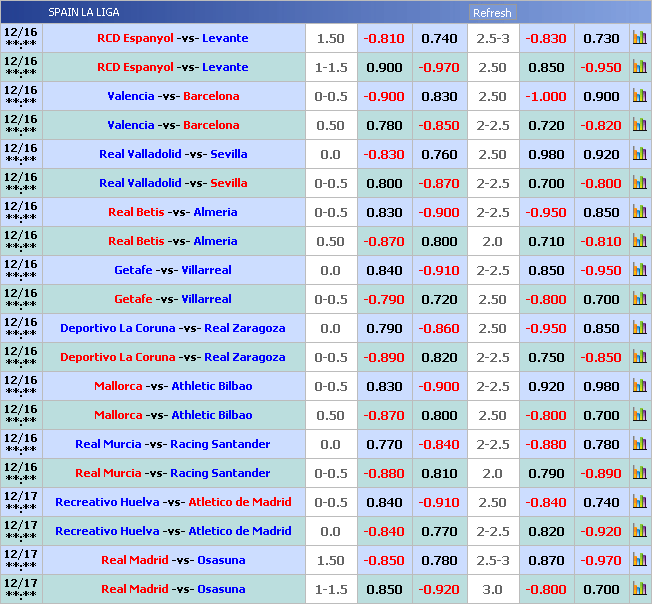The image size is (652, 604).
Task: Open chart icon for Espanyol-Levante 1.50 handicap row
Action: click(639, 38)
